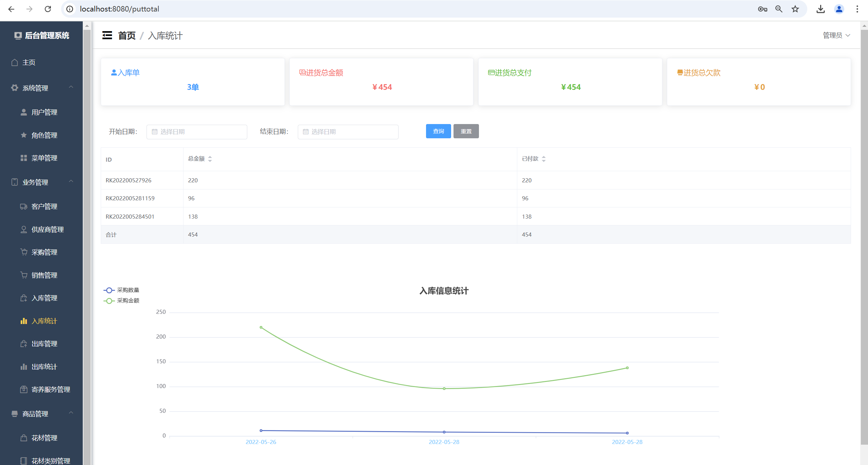Click the 结束日期 date input field
Image resolution: width=868 pixels, height=465 pixels.
coord(348,132)
